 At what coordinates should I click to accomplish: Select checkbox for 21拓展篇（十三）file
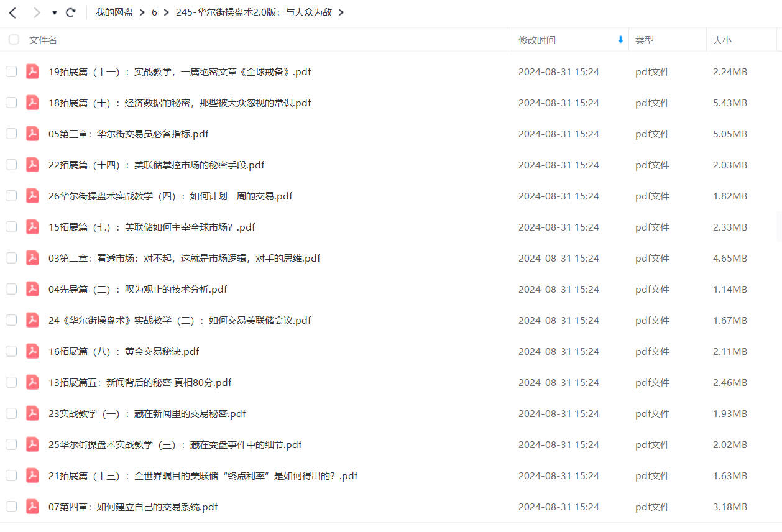pyautogui.click(x=11, y=475)
